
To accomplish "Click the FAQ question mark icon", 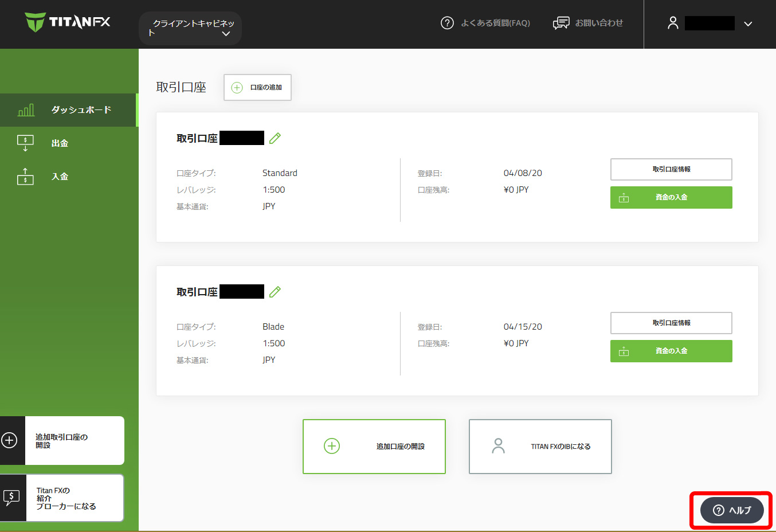I will pos(447,23).
